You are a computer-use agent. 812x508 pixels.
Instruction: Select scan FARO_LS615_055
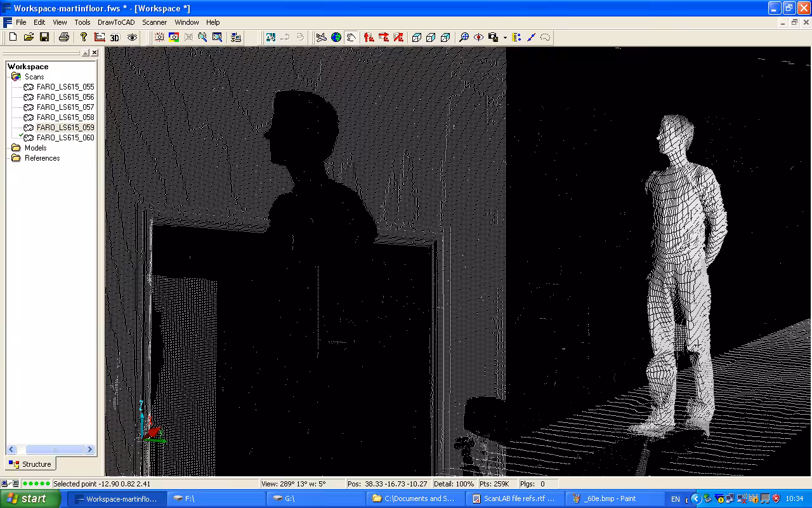point(65,87)
